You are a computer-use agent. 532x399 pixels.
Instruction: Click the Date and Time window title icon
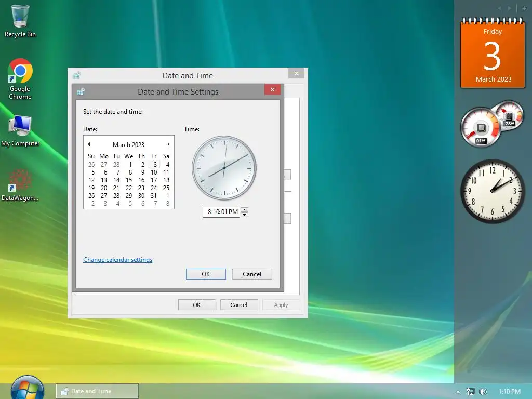pyautogui.click(x=77, y=75)
